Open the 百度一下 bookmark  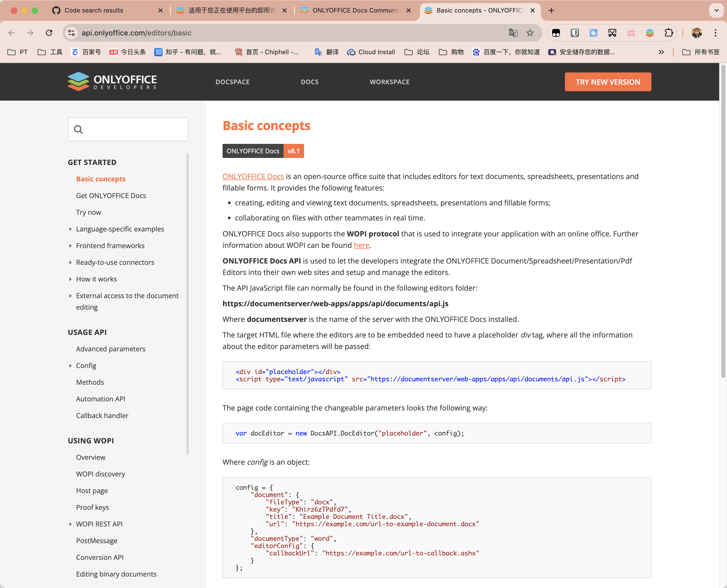[x=506, y=52]
